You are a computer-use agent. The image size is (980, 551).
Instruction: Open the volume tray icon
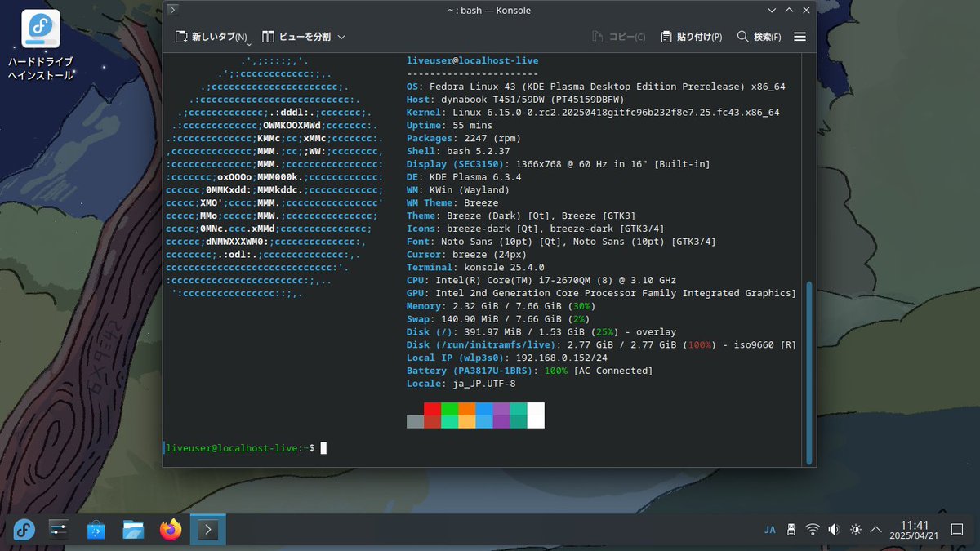point(834,530)
